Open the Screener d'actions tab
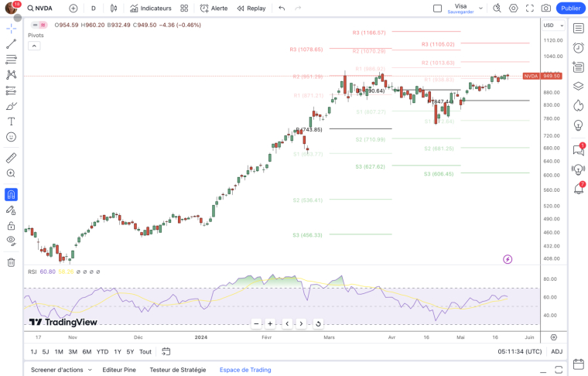 [61, 370]
